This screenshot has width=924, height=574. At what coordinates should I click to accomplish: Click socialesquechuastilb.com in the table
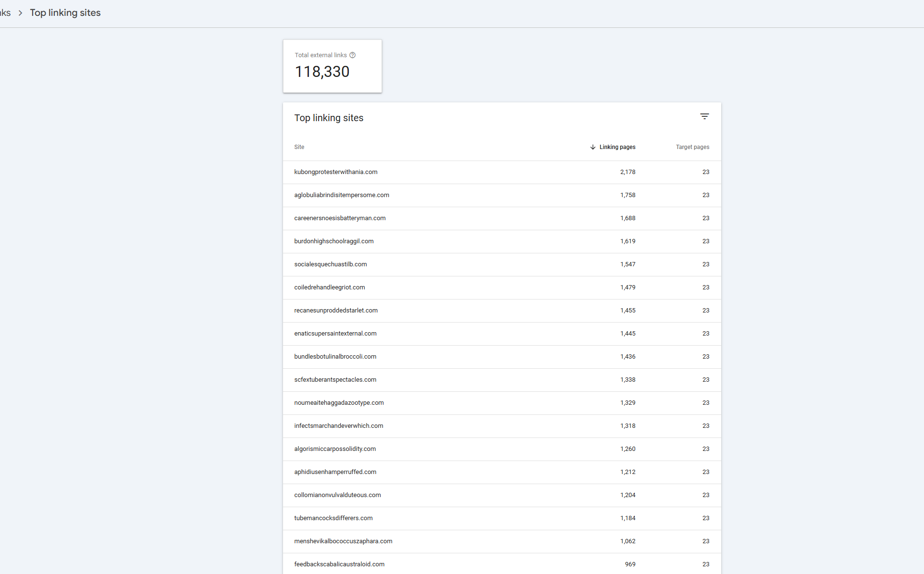[x=330, y=264]
